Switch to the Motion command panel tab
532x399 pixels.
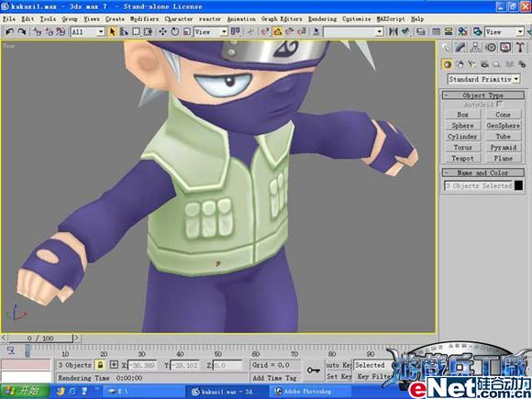491,47
